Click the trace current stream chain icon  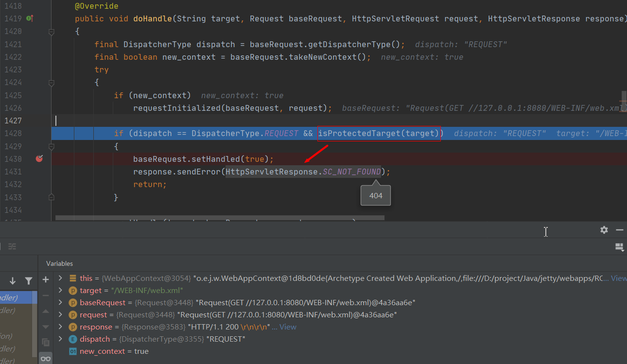coord(13,246)
